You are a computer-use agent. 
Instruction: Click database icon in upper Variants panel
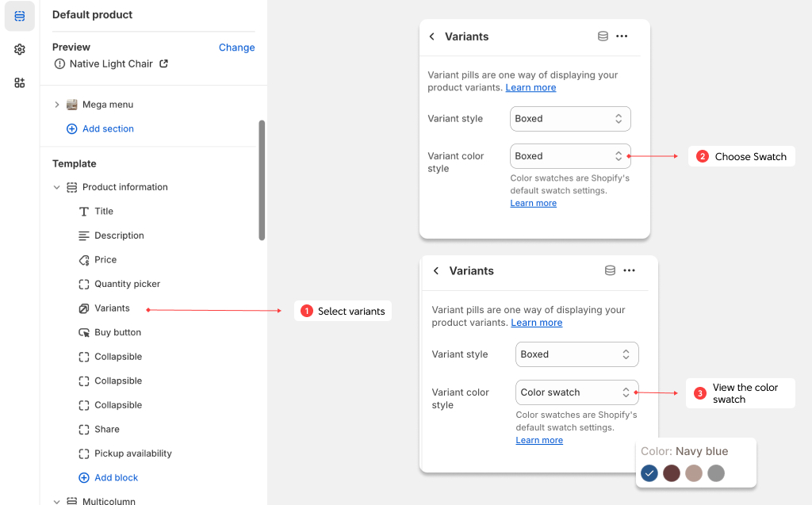pyautogui.click(x=603, y=36)
